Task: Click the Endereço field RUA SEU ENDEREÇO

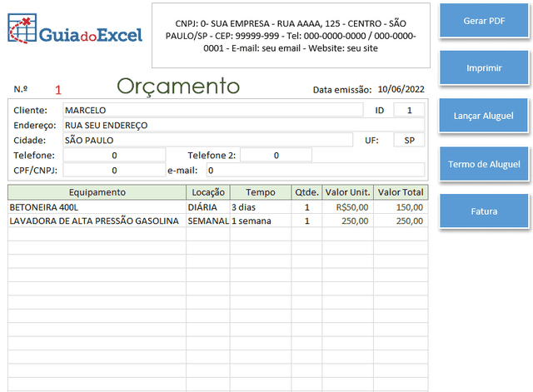Action: tap(244, 125)
